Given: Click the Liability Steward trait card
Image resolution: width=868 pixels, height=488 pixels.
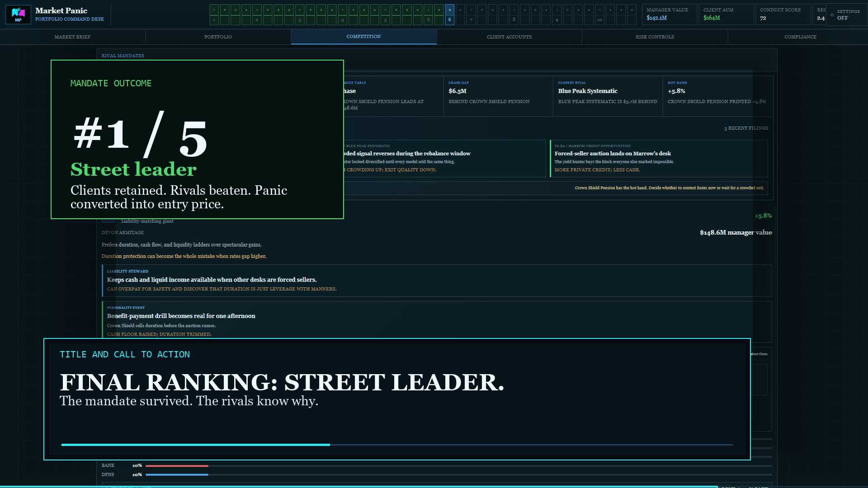Looking at the screenshot, I should (x=437, y=280).
